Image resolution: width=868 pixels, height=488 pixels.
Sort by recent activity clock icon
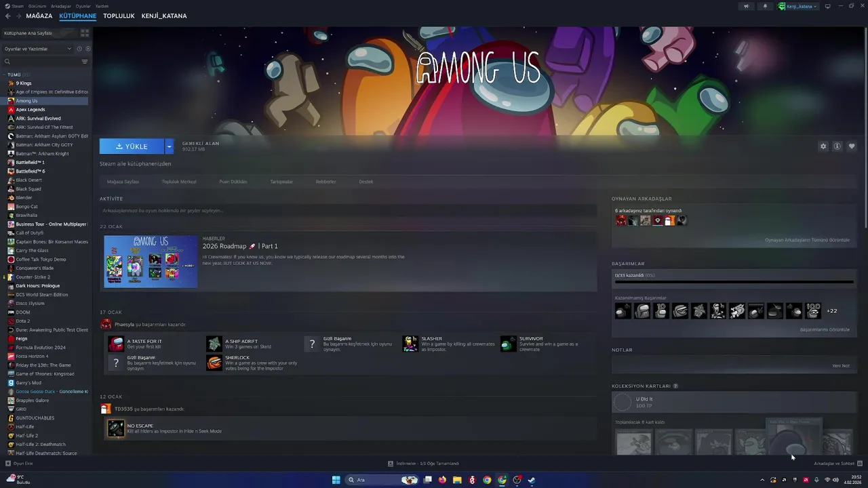79,49
